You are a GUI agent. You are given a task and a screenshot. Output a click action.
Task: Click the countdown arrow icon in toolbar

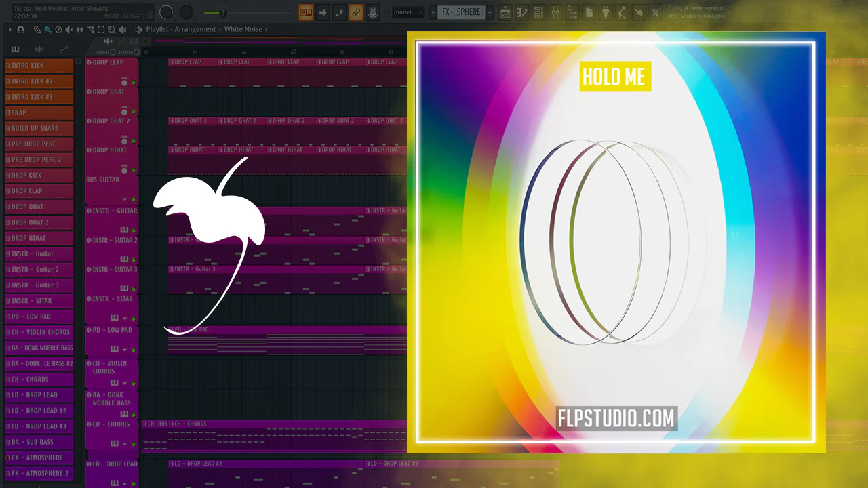tap(323, 12)
